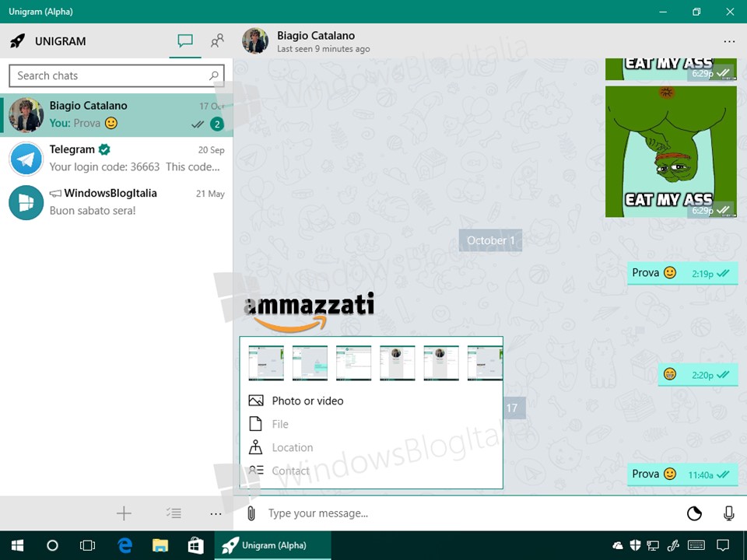Click the Search chats field

pos(116,75)
